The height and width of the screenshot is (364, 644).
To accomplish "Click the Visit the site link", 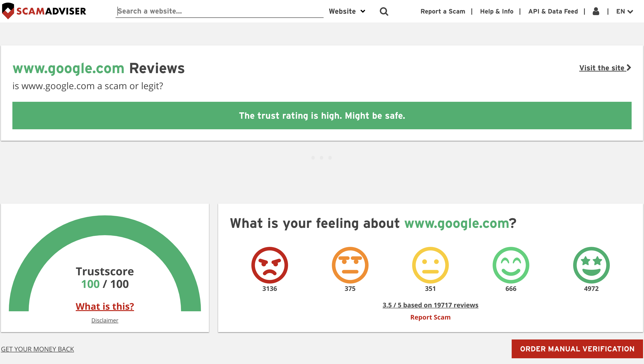I will coord(605,68).
